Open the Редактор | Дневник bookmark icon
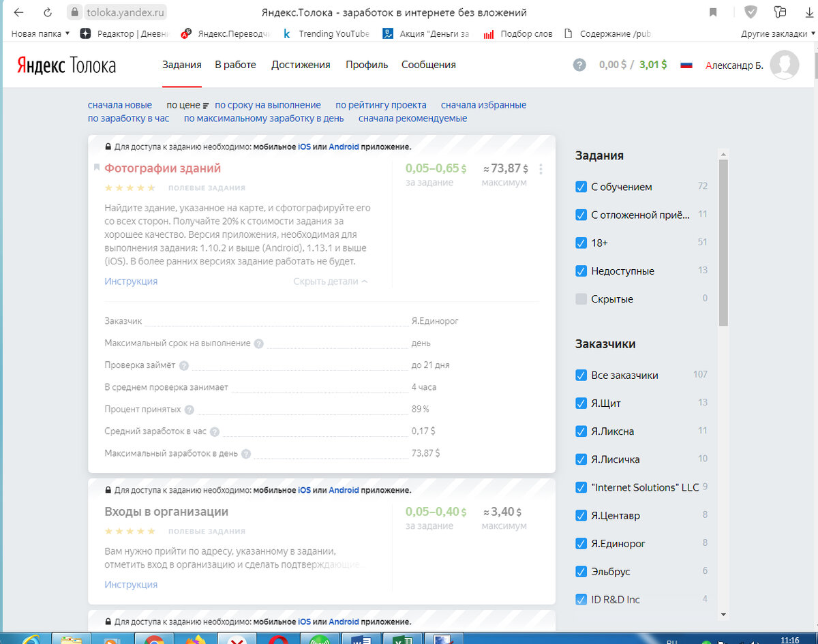Screen dimensions: 818x644 86,33
